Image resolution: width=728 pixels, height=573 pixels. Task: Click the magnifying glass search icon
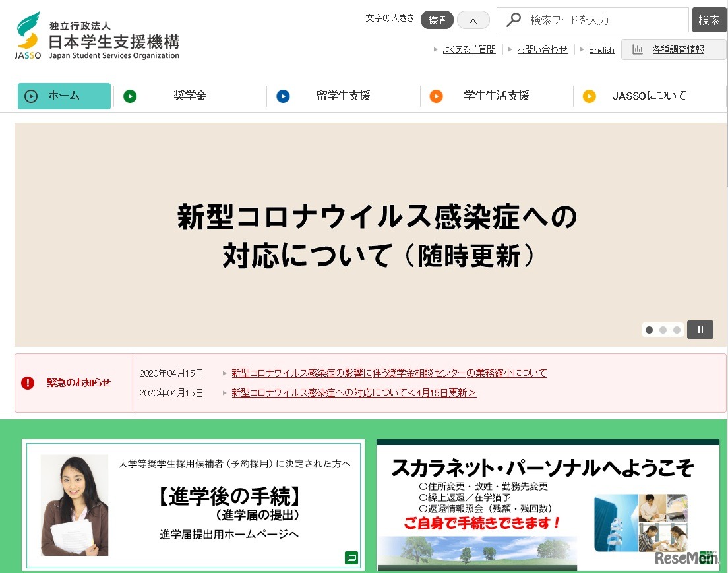[x=514, y=20]
